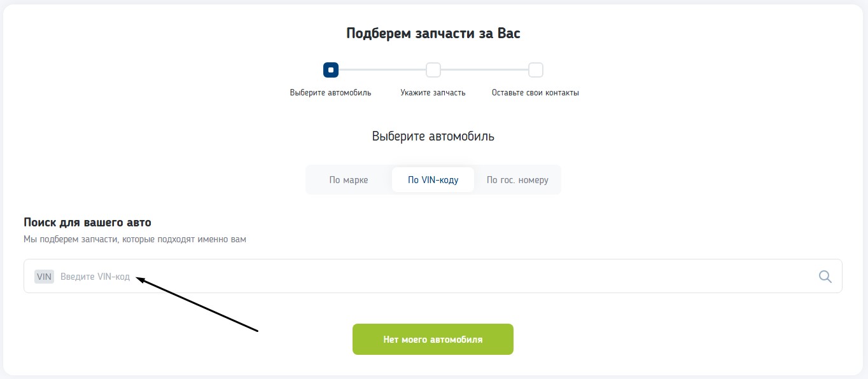
Task: Click the active first step circle indicator
Action: [330, 69]
